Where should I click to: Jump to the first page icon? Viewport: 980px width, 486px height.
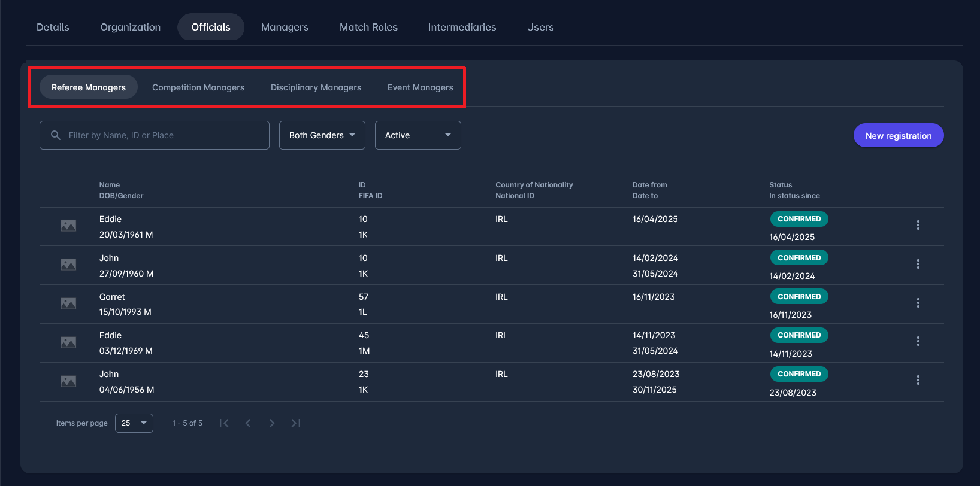pos(224,423)
